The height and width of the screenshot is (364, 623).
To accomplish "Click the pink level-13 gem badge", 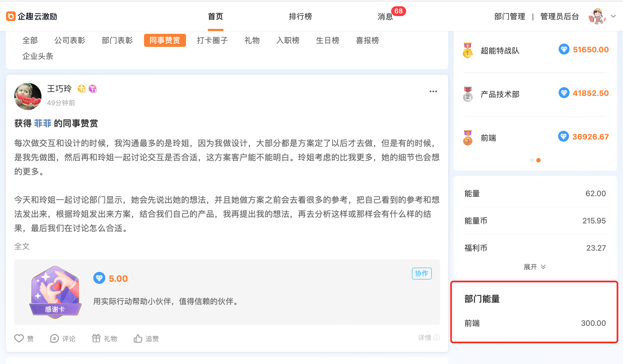I will pyautogui.click(x=93, y=89).
